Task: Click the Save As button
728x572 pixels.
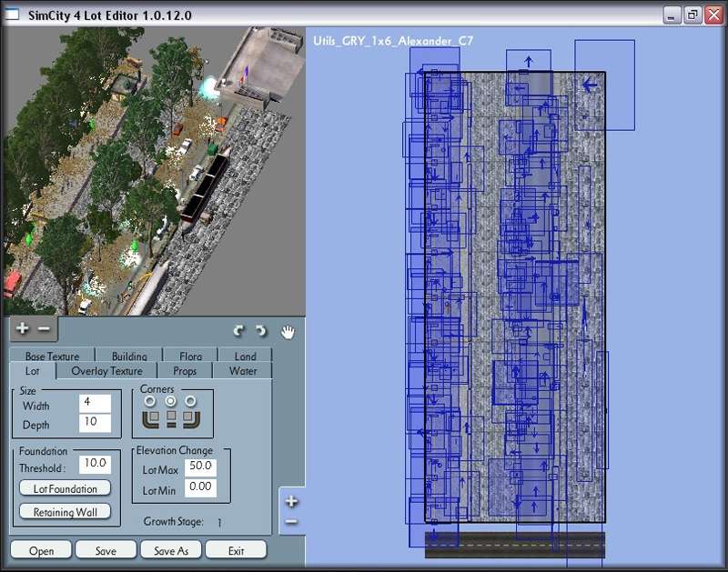Action: [171, 550]
